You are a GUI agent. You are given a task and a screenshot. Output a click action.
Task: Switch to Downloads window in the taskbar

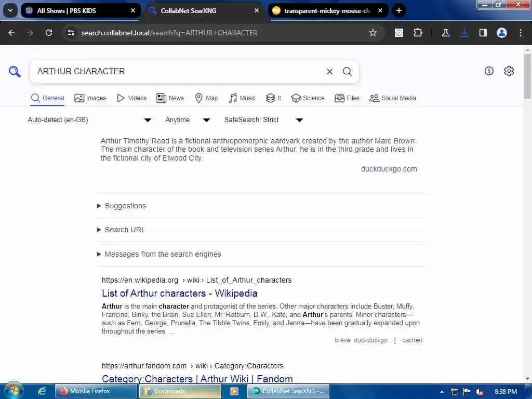(180, 391)
